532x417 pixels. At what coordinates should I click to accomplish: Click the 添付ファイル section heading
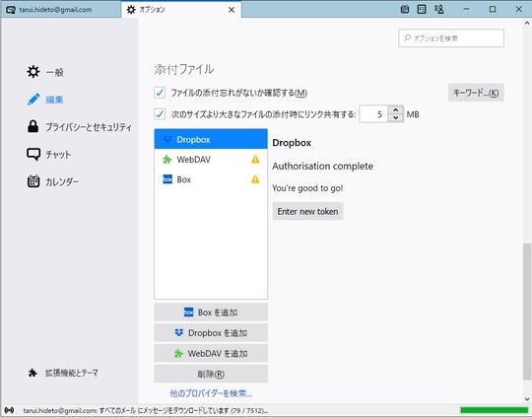click(x=184, y=69)
